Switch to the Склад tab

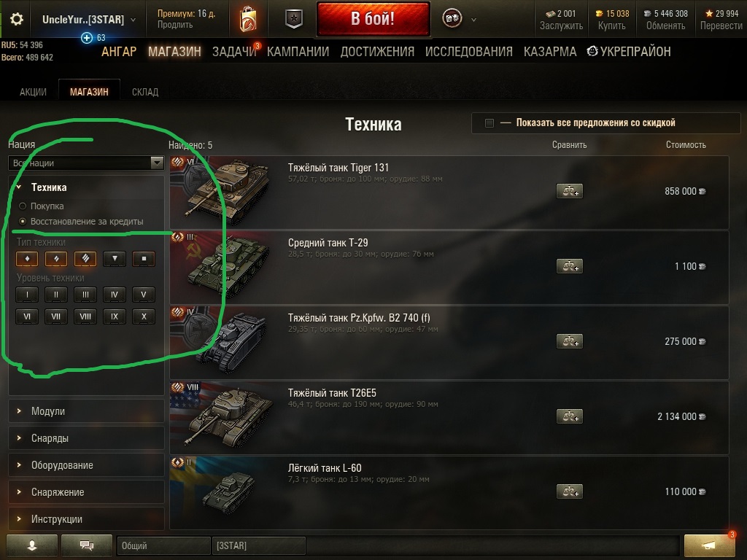(x=145, y=92)
